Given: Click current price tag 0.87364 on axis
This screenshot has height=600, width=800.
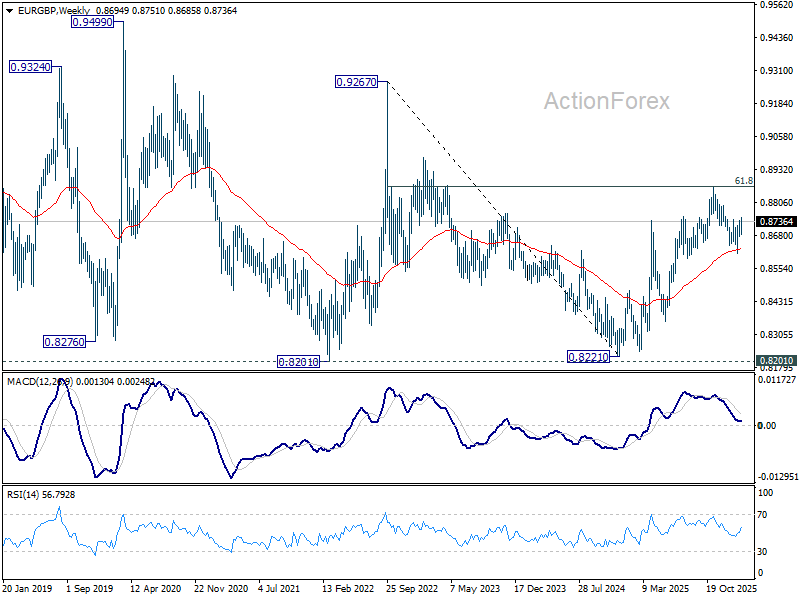Looking at the screenshot, I should pyautogui.click(x=776, y=221).
